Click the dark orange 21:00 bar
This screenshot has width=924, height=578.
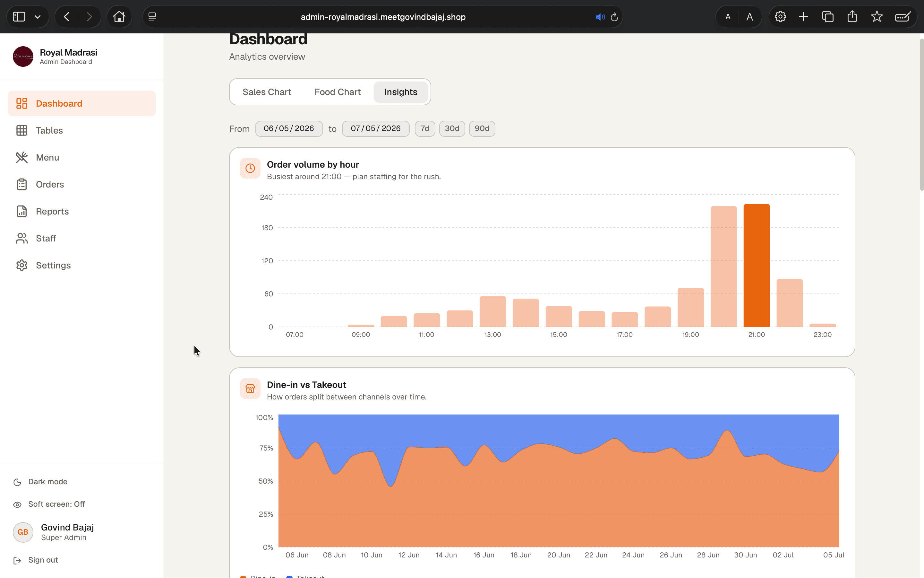pyautogui.click(x=757, y=265)
